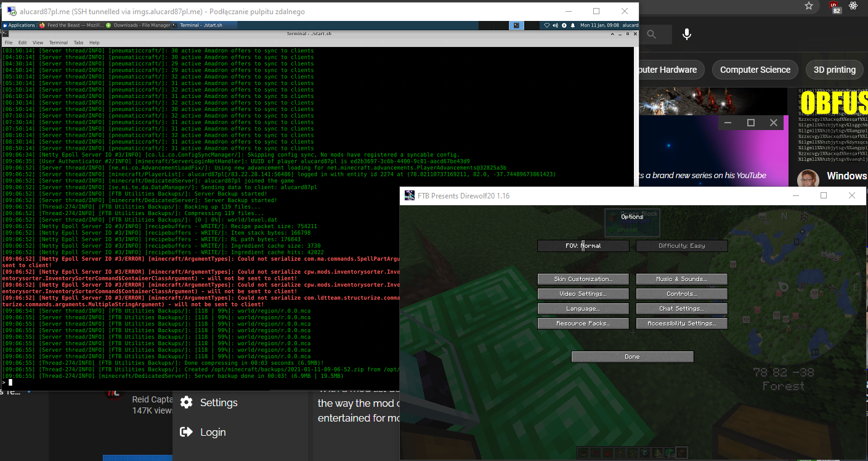Screen dimensions: 868x461
Task: Open the Terminal menu in menu bar
Action: (57, 43)
